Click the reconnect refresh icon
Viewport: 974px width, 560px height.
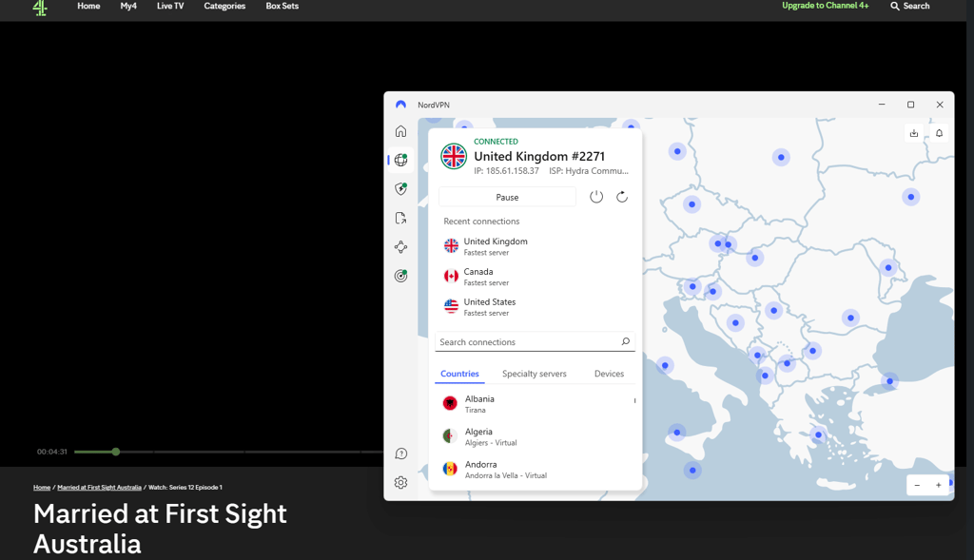pos(622,197)
